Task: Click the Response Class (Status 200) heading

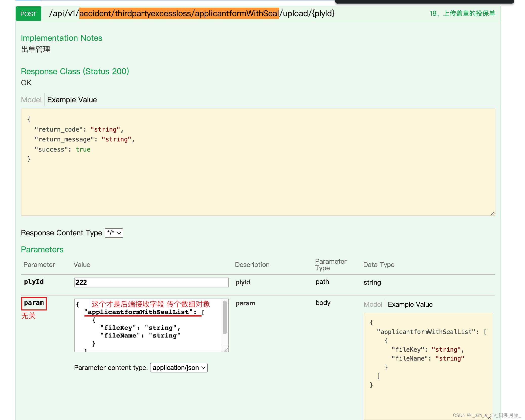Action: click(75, 71)
